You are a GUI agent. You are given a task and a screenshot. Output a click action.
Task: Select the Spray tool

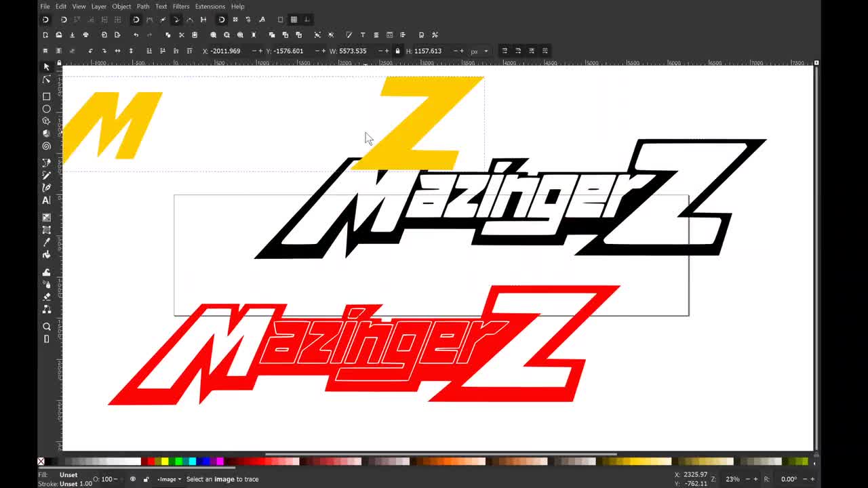click(46, 284)
